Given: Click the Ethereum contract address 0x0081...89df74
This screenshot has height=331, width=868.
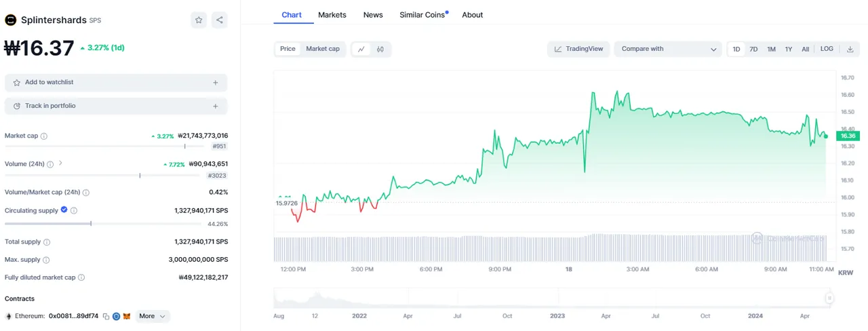Looking at the screenshot, I should (x=73, y=316).
